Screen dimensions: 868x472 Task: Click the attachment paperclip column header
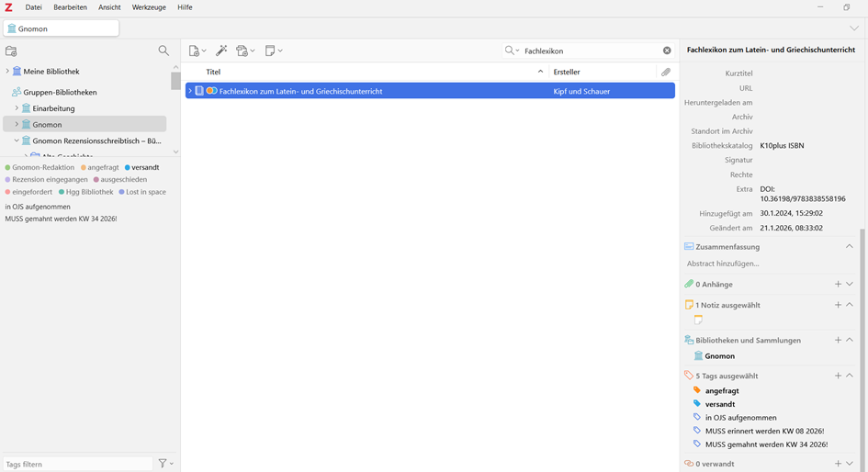coord(665,72)
